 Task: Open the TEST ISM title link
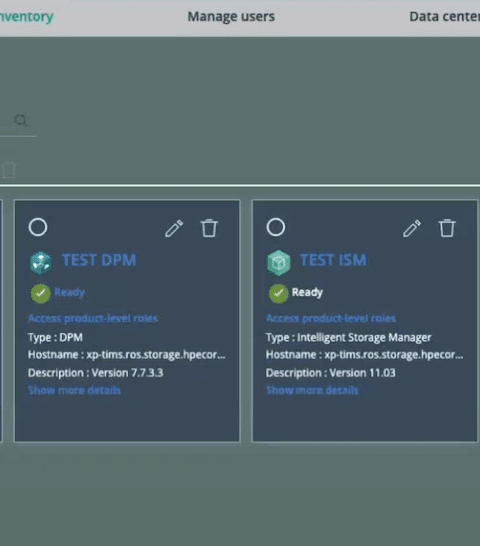coord(333,260)
